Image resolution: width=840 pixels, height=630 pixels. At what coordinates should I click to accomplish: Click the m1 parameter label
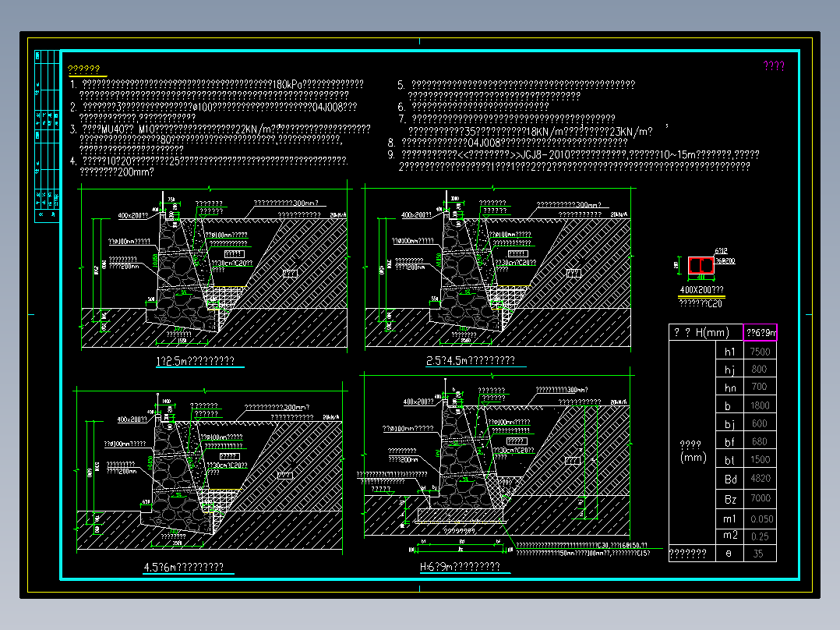point(729,519)
